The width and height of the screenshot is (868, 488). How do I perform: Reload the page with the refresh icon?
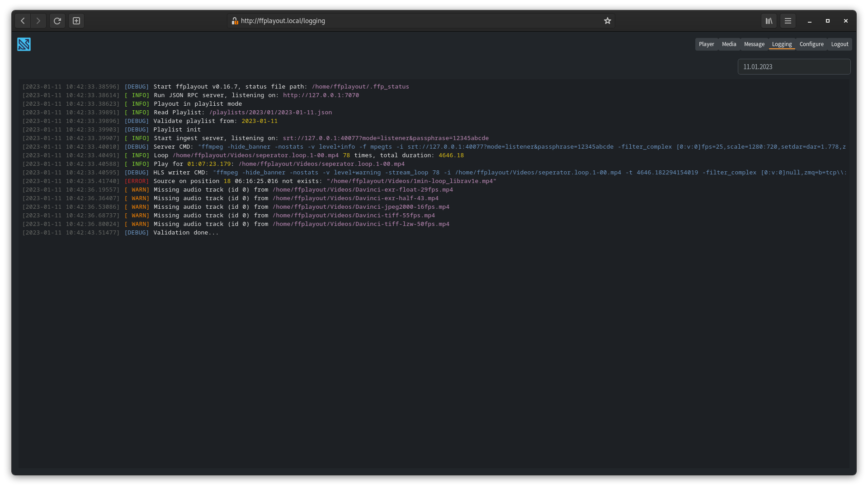tap(57, 21)
